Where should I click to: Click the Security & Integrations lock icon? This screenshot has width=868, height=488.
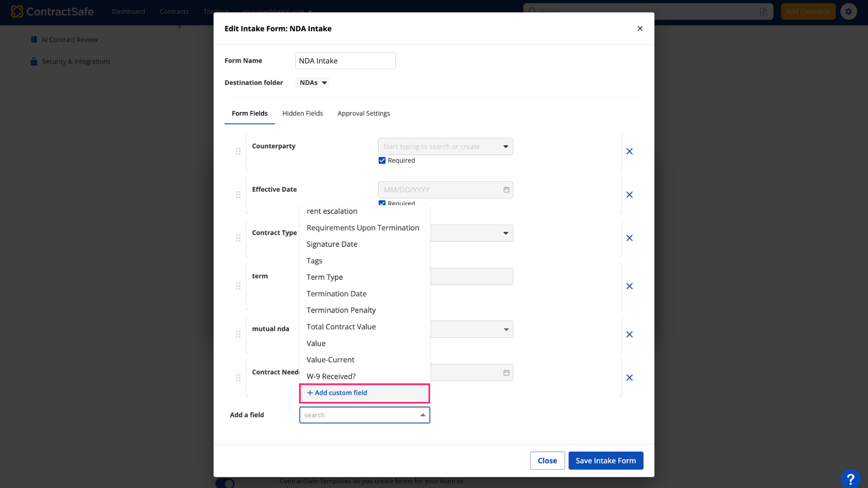pyautogui.click(x=34, y=61)
